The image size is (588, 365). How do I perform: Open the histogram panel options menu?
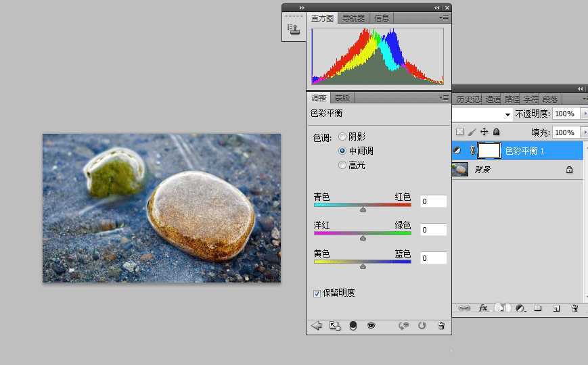point(444,18)
